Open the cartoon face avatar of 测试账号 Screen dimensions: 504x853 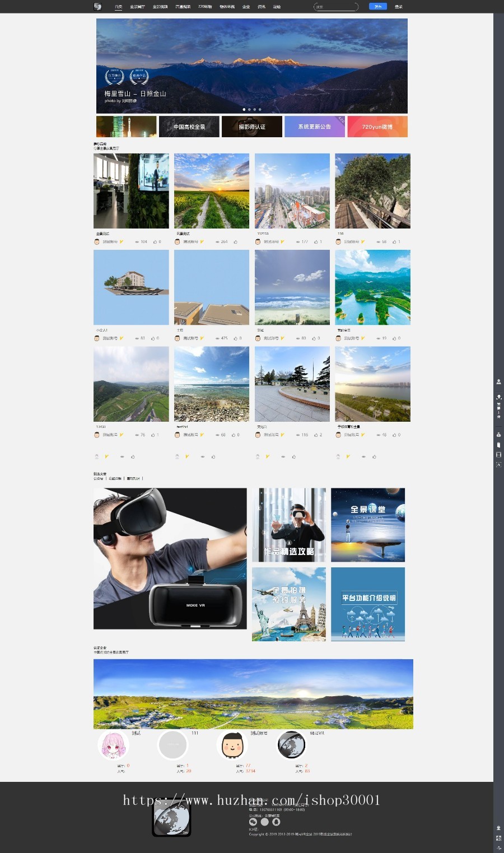point(232,745)
